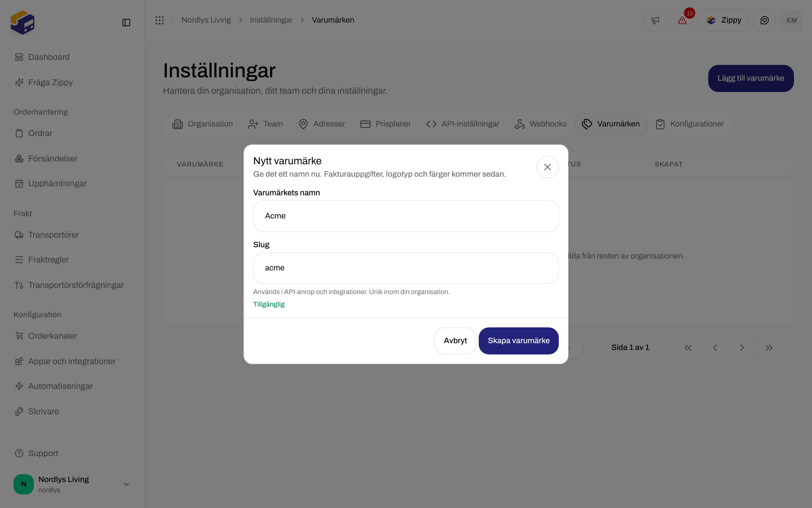Collapse the sidebar panel icon

126,23
